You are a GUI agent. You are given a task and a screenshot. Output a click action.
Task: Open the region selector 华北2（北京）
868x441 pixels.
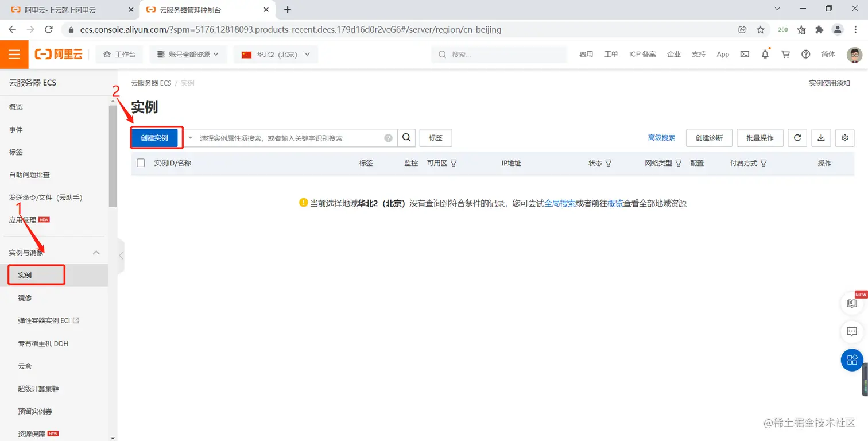click(275, 54)
